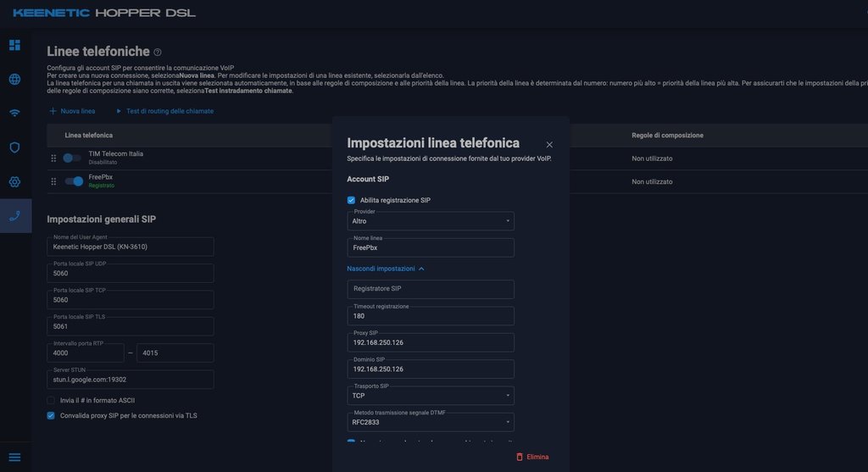
Task: Uncheck Abilita registrazione SIP checkbox
Action: [x=352, y=200]
